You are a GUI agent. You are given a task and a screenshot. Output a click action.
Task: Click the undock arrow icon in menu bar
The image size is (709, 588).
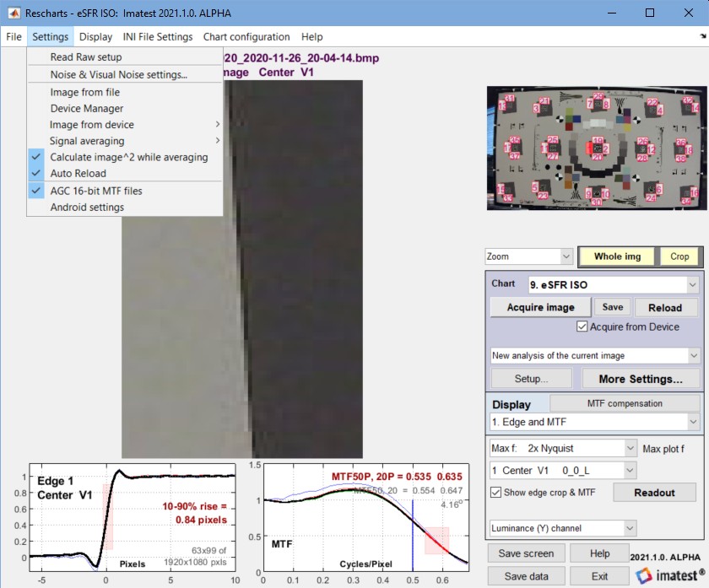(x=702, y=36)
